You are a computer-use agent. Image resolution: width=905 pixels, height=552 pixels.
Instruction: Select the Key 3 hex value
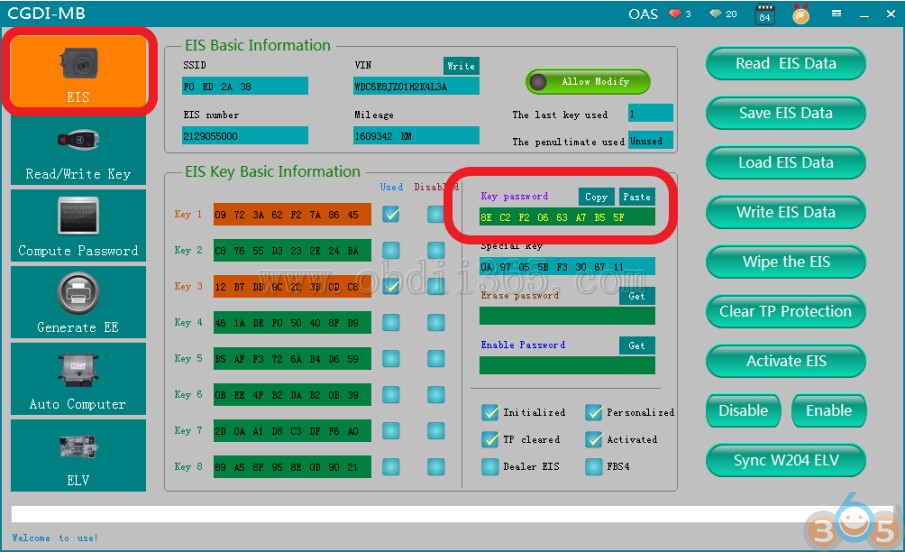click(x=292, y=286)
